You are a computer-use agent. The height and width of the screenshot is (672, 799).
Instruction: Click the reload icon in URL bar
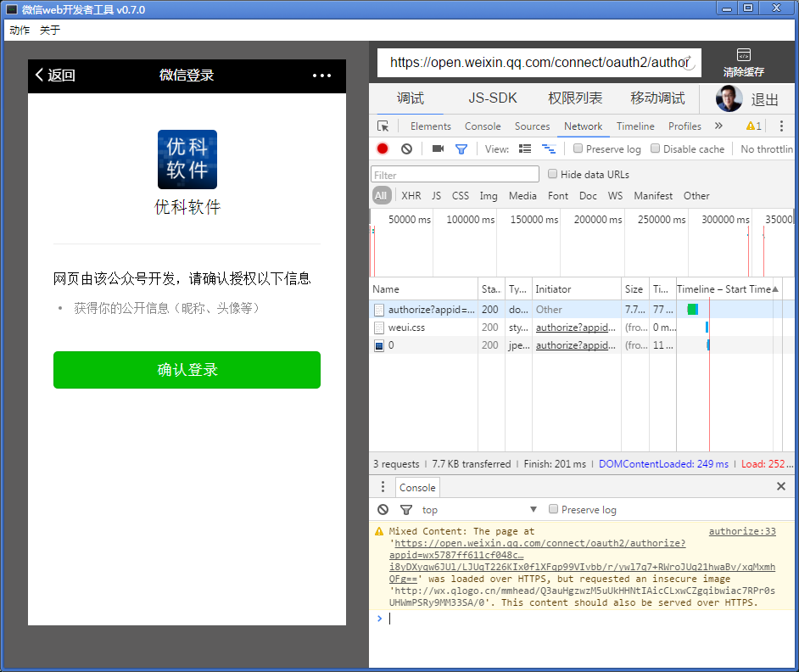click(687, 63)
